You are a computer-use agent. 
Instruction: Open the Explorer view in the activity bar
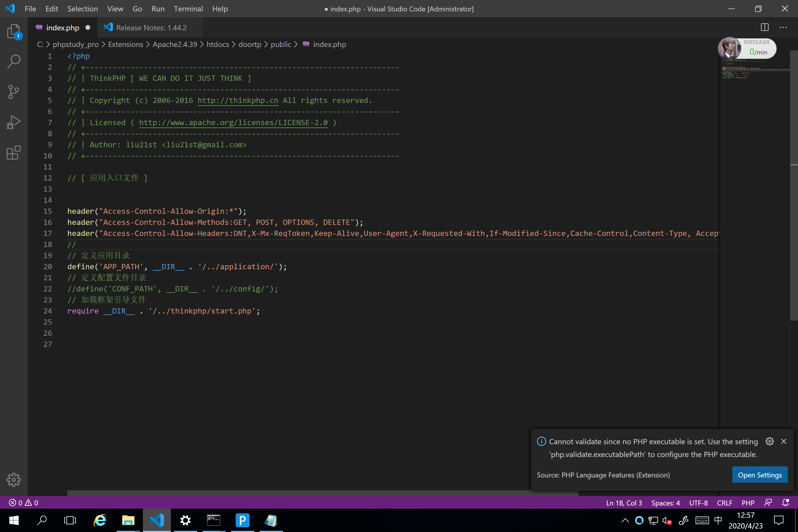click(14, 31)
